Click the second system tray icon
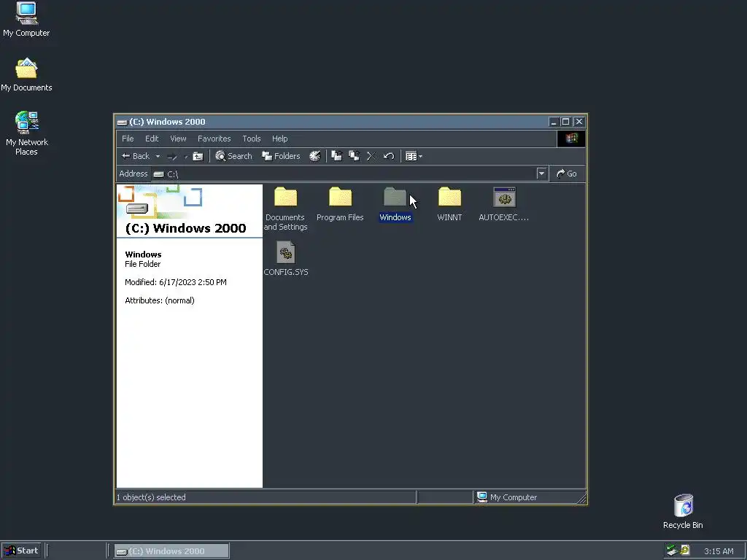The height and width of the screenshot is (560, 747). [x=685, y=550]
